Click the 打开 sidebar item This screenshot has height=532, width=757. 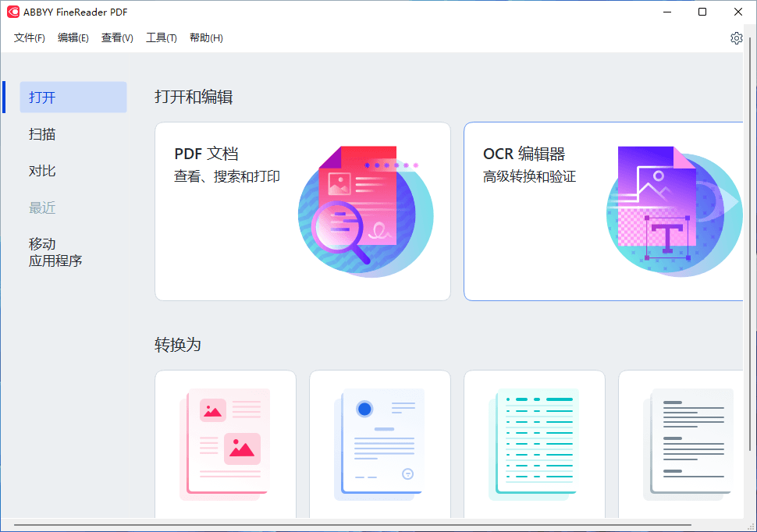pos(41,97)
